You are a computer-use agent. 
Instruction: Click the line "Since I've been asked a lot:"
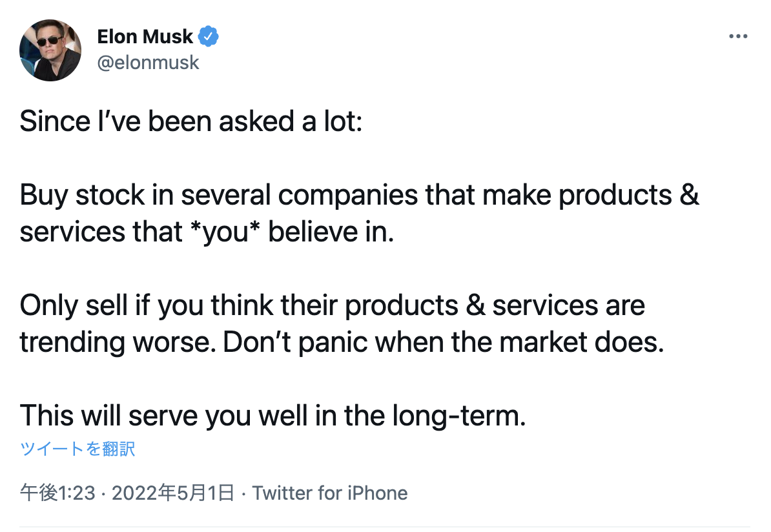[190, 121]
